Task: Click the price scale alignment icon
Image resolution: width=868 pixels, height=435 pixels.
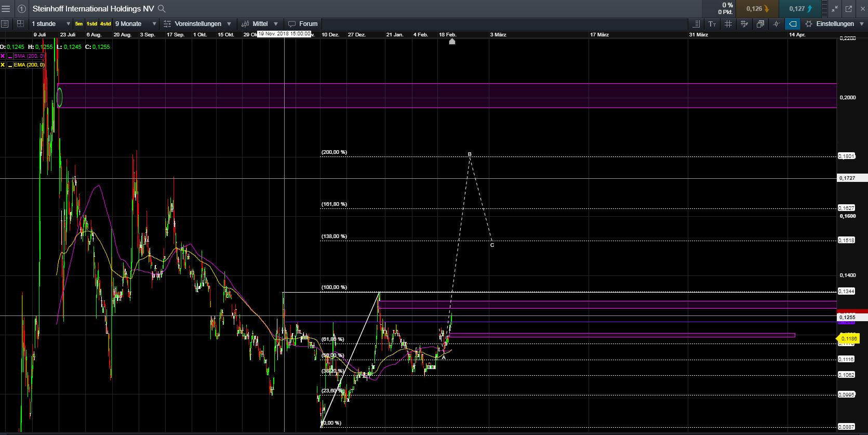Action: click(697, 24)
